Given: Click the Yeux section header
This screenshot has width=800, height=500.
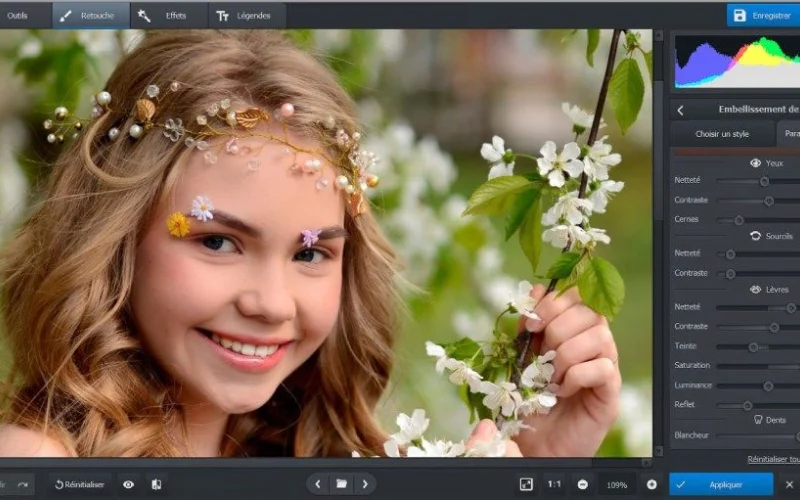Looking at the screenshot, I should pos(766,163).
